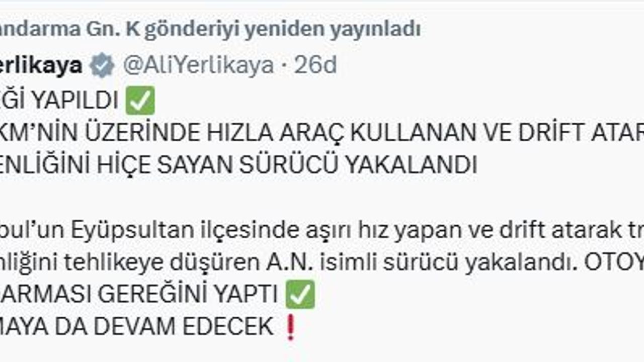Open the @AliYerlikaya profile handle
644x362 pixels.
[198, 65]
